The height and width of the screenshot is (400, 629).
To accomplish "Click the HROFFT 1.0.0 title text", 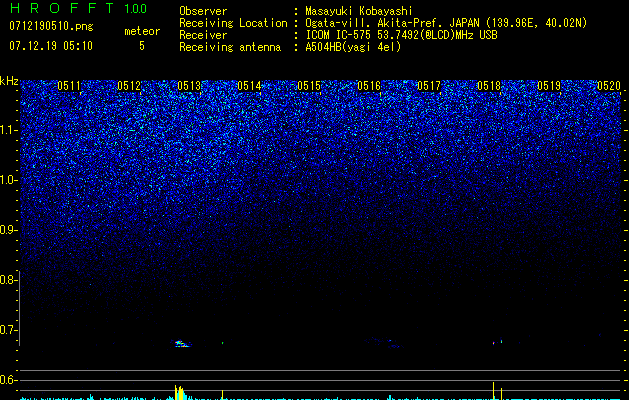I will click(78, 8).
